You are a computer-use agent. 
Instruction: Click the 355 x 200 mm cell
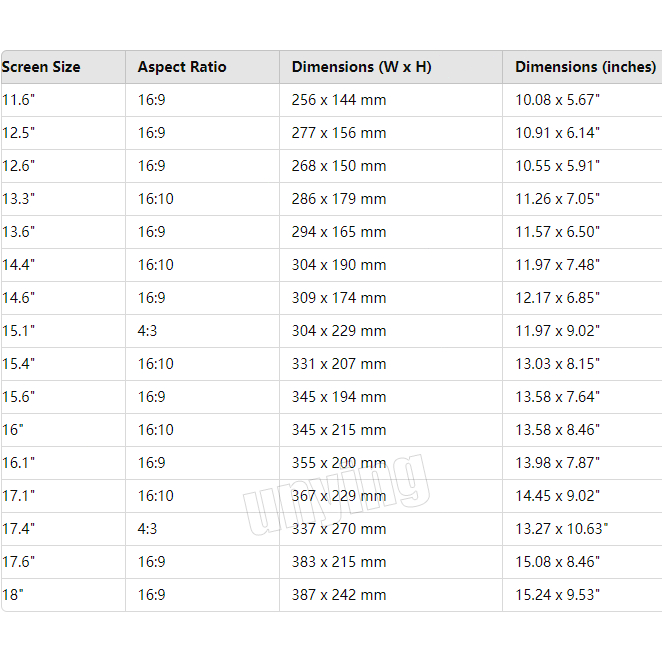point(338,463)
